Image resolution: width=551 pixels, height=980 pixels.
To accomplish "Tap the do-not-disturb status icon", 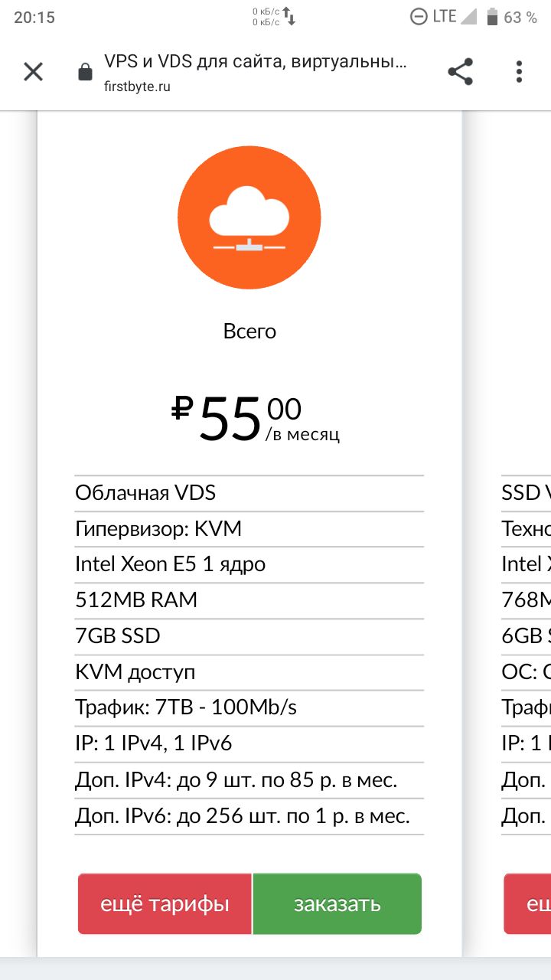I will [x=419, y=16].
